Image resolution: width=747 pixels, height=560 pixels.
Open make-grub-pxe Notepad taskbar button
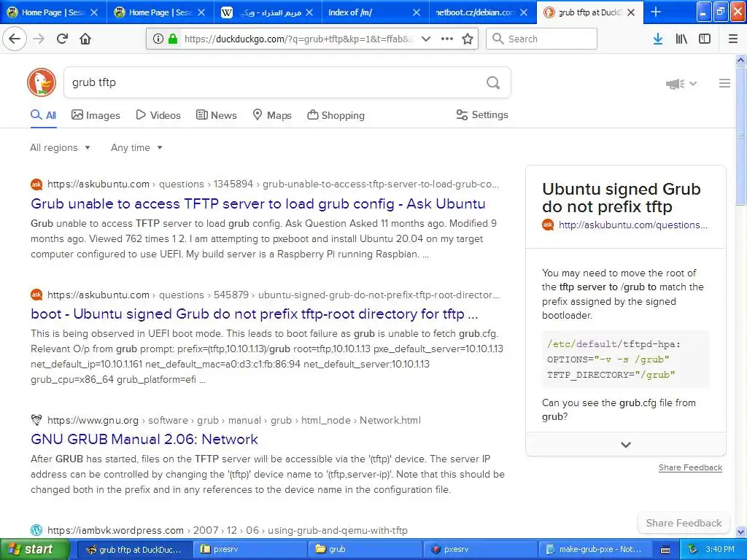click(x=595, y=549)
